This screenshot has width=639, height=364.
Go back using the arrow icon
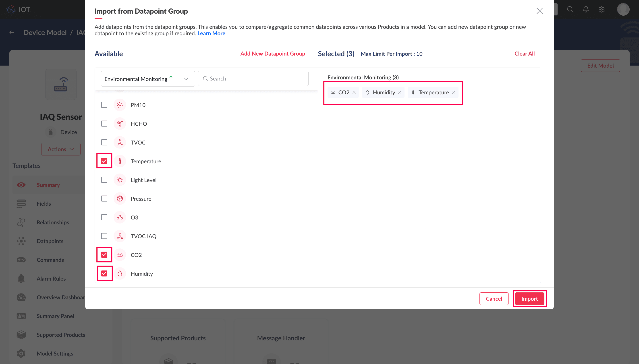point(12,33)
